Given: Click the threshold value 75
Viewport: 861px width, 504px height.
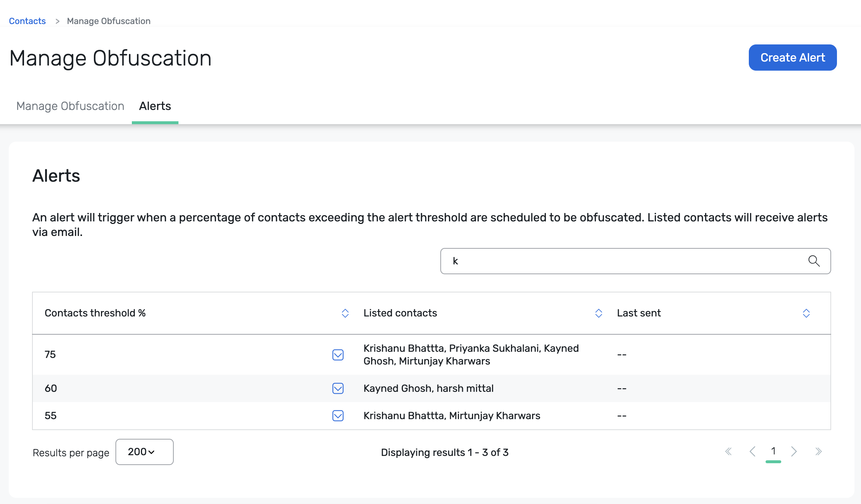Looking at the screenshot, I should click(50, 355).
